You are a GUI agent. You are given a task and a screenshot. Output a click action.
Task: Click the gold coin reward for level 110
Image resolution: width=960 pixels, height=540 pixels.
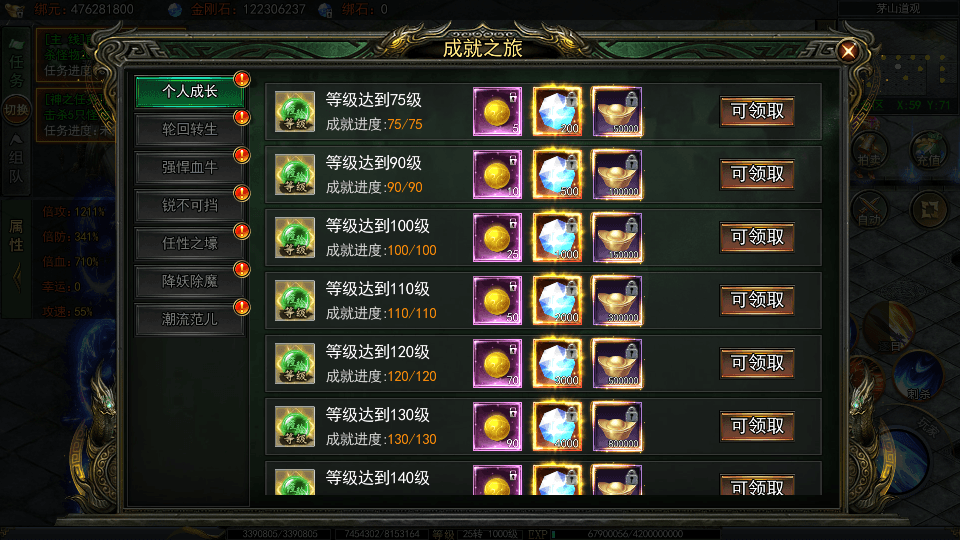(x=497, y=301)
